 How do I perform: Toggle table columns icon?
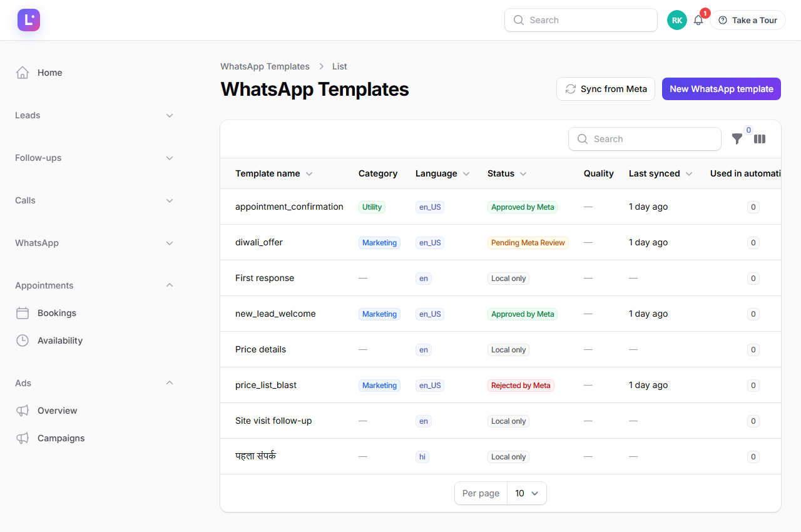click(760, 139)
